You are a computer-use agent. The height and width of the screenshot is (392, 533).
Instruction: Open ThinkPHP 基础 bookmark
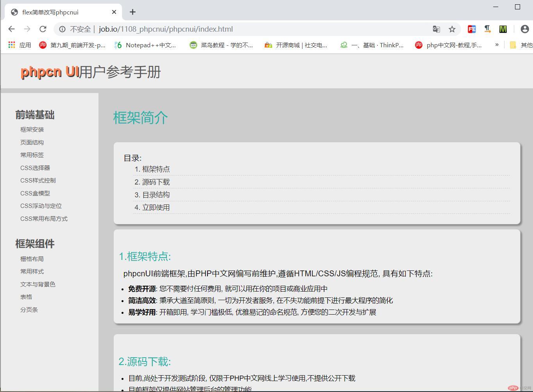point(372,45)
